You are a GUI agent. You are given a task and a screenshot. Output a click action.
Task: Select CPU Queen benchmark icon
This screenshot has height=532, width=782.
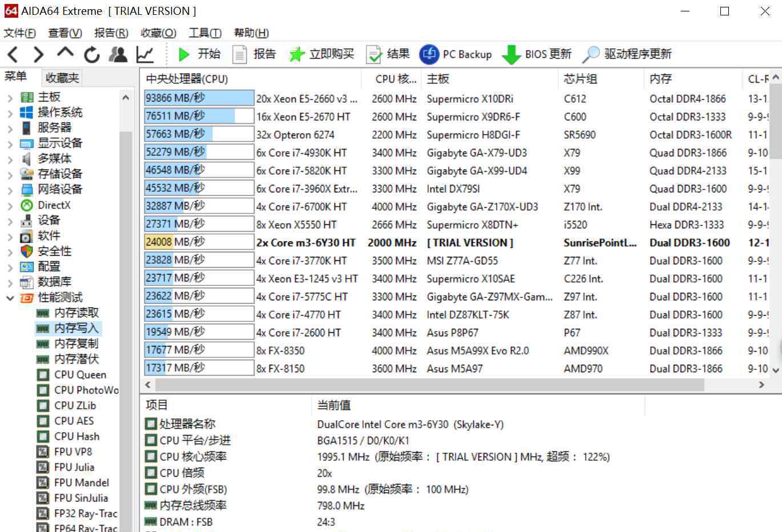click(43, 374)
